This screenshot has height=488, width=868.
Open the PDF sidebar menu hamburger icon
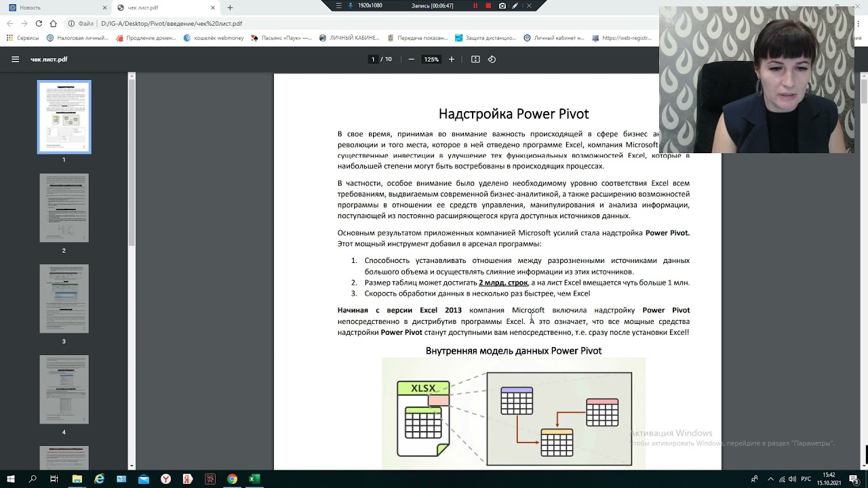(x=15, y=59)
